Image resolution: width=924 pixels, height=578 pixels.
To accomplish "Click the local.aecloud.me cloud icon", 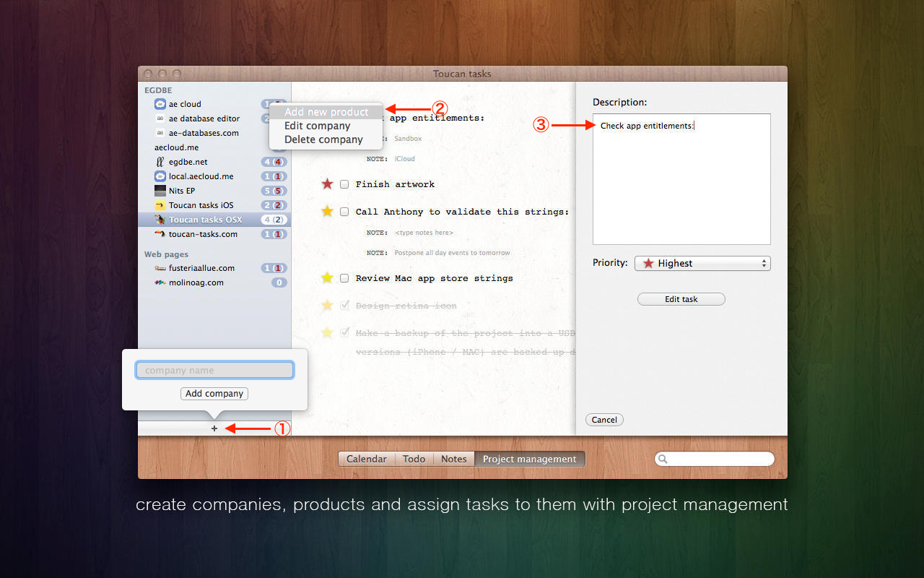I will (160, 176).
